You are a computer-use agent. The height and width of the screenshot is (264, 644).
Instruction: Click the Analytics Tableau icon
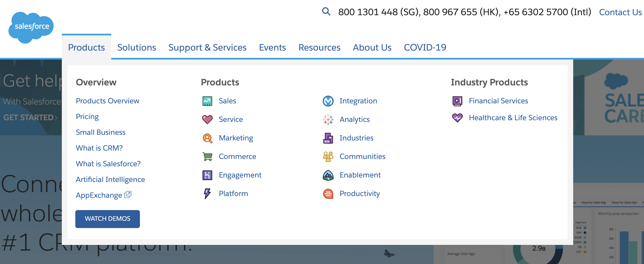[x=328, y=119]
